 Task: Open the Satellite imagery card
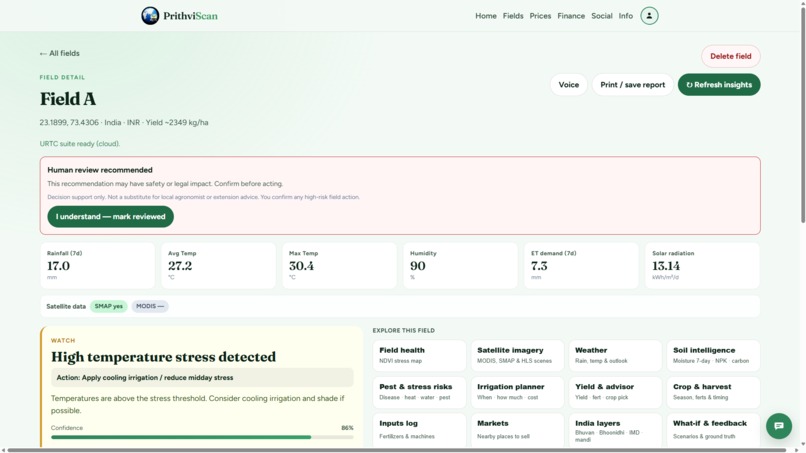[x=517, y=355]
